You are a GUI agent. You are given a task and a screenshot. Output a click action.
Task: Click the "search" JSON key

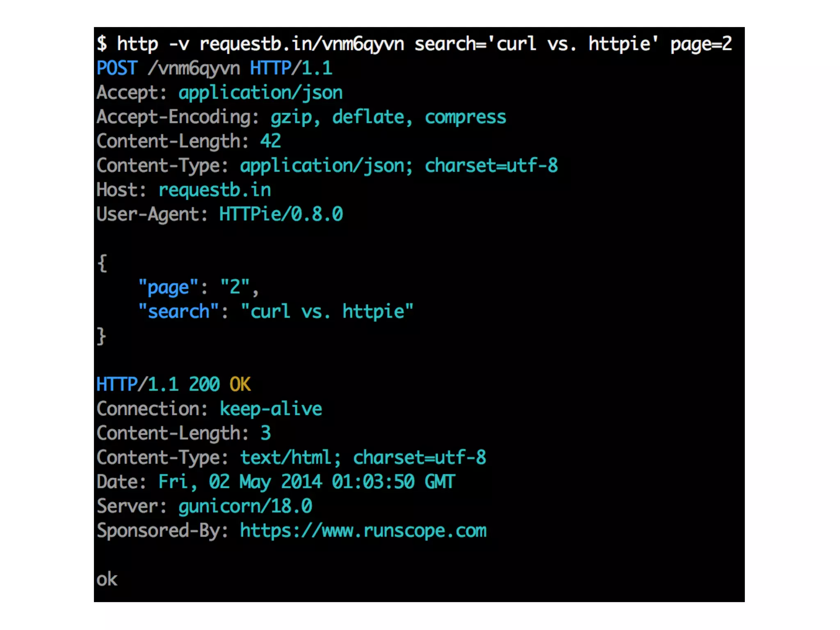(178, 312)
